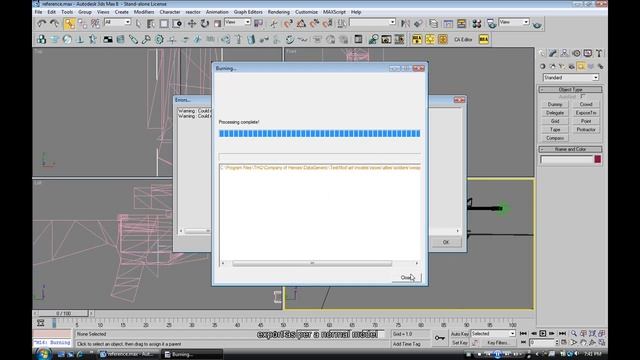Screen dimensions: 640x360
Task: Click the Zoom viewport navigation icon
Action: point(574,333)
